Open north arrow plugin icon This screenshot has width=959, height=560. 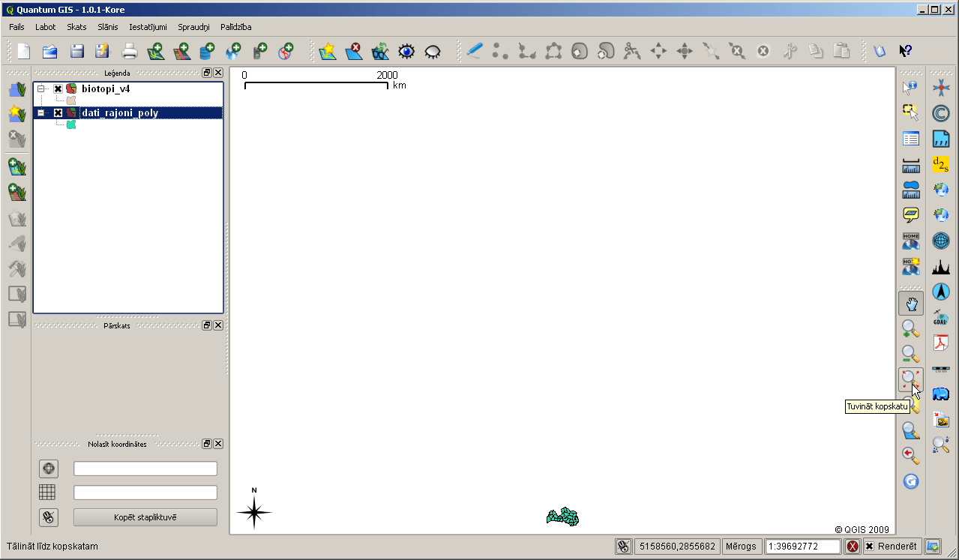coord(941,292)
